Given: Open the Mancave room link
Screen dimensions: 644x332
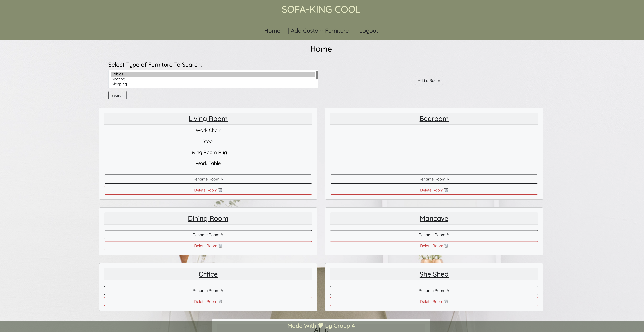Looking at the screenshot, I should [434, 218].
